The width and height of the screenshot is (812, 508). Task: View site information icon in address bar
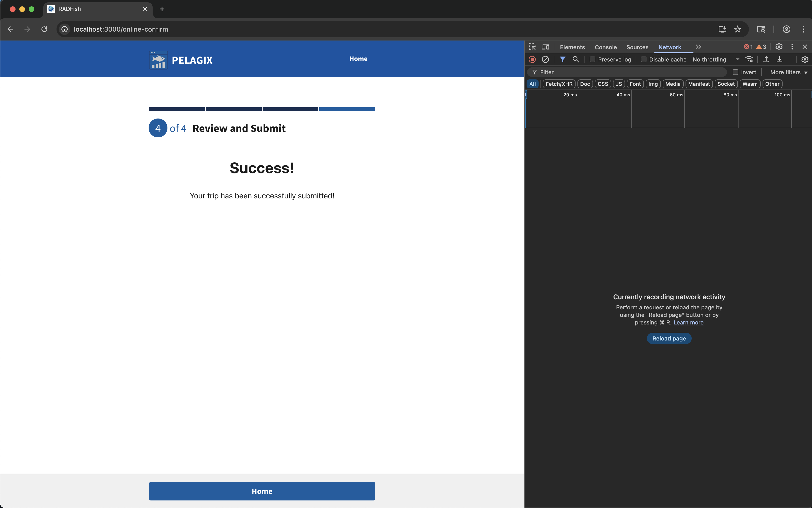(x=65, y=29)
